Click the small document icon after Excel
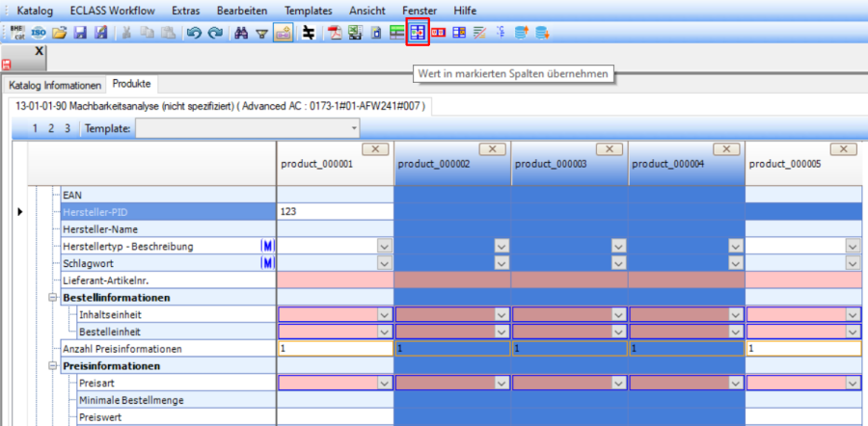868x426 pixels. (x=376, y=33)
